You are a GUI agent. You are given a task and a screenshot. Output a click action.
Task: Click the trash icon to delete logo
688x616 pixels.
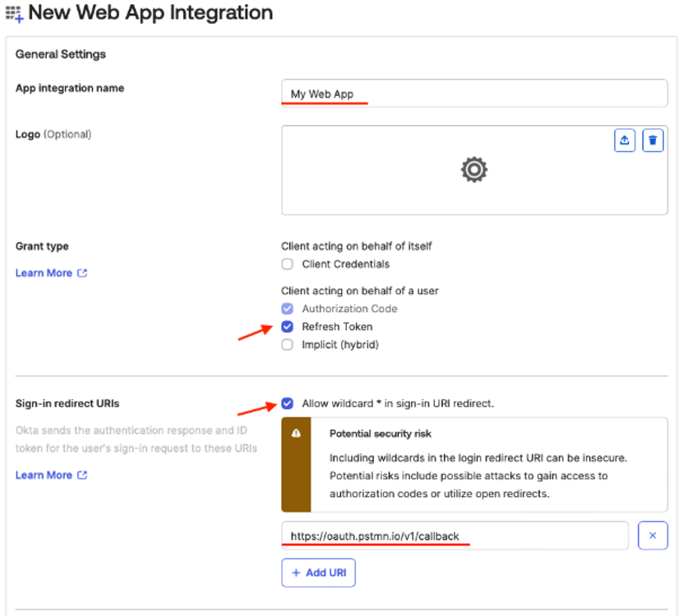[653, 140]
